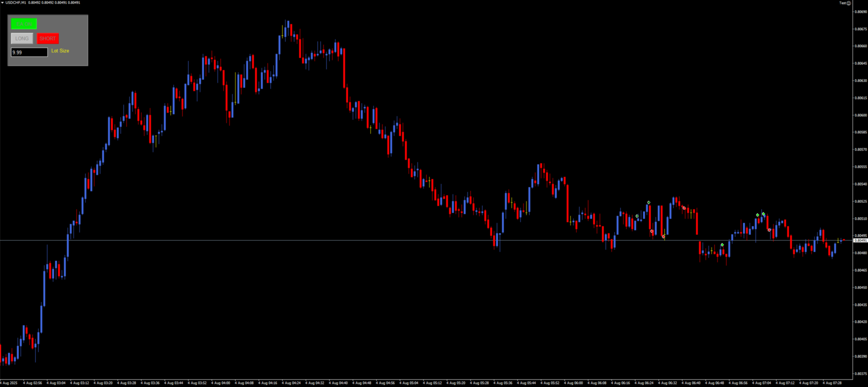Click the 0.80375 price scale label
The height and width of the screenshot is (387, 868).
[860, 374]
